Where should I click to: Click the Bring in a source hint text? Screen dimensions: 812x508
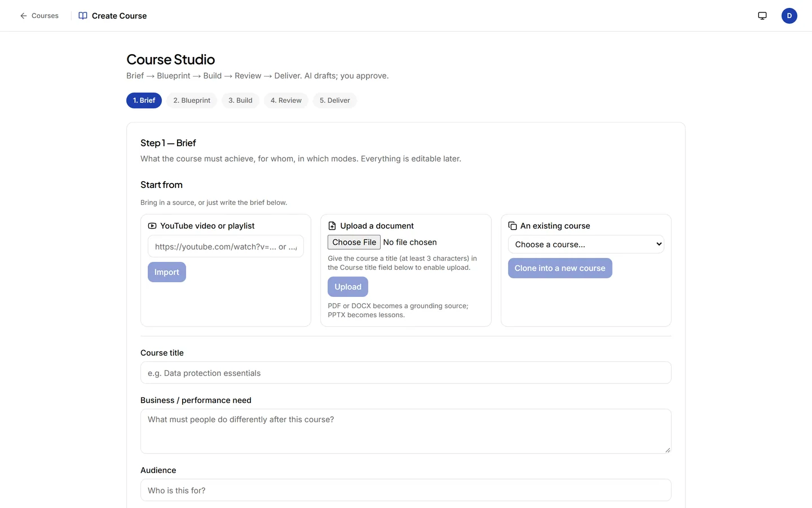pyautogui.click(x=214, y=203)
